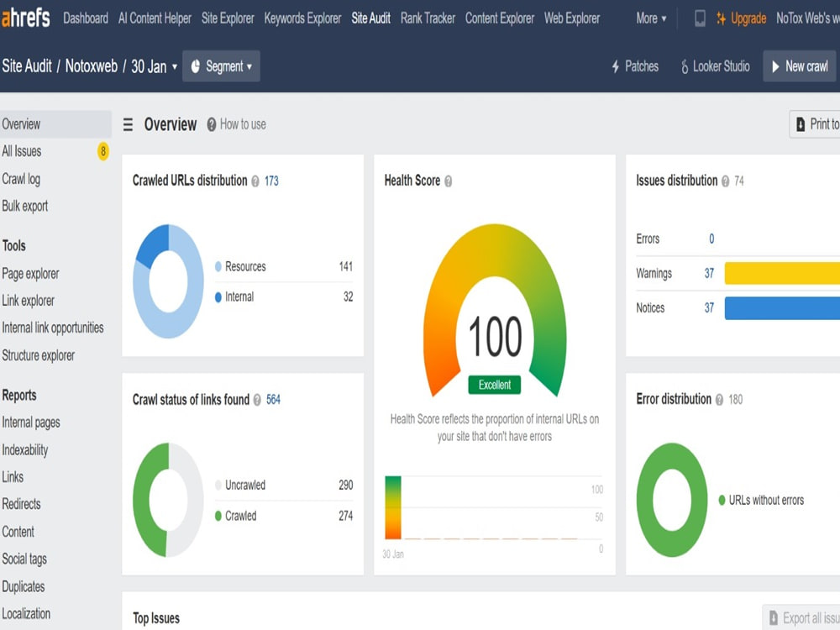Click the Print document icon
The height and width of the screenshot is (630, 840).
801,124
